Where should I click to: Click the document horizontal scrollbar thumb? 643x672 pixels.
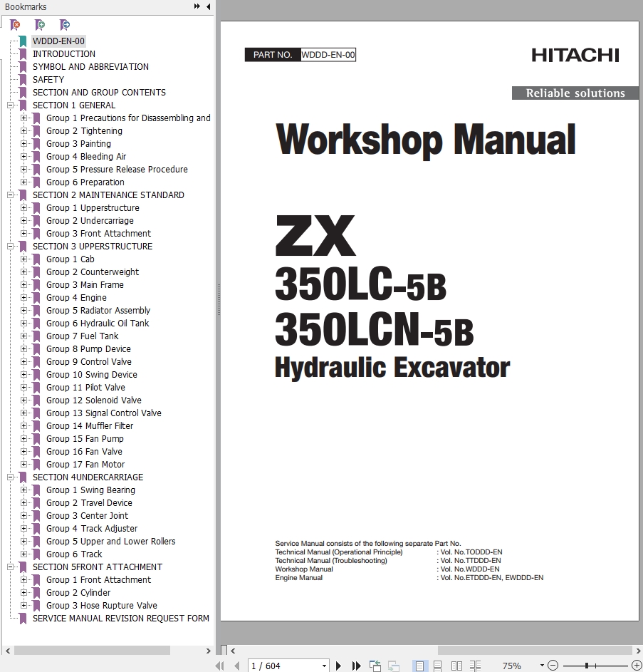coord(535,651)
